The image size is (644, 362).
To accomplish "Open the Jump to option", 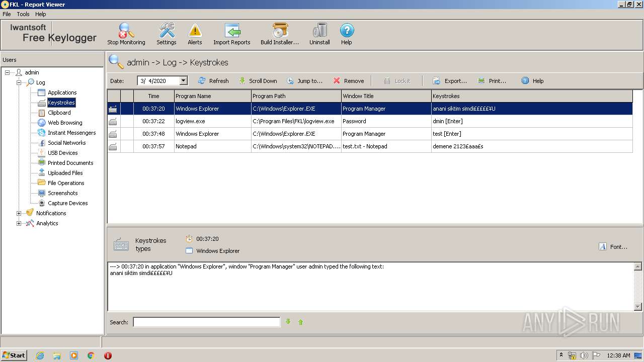I will click(304, 80).
